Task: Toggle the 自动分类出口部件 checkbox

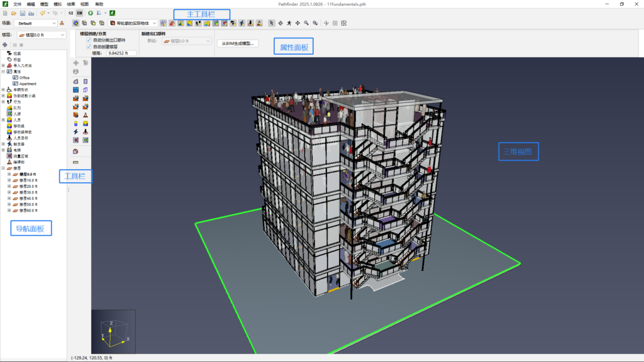Action: click(x=89, y=40)
